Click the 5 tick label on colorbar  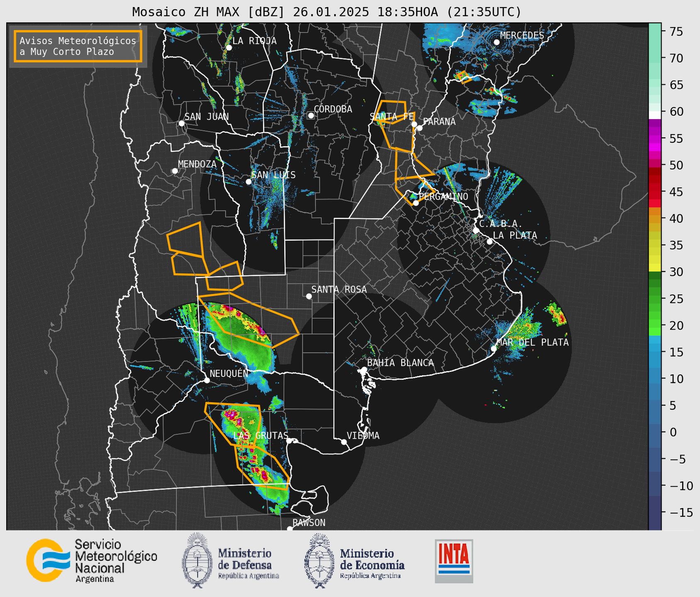click(x=672, y=406)
